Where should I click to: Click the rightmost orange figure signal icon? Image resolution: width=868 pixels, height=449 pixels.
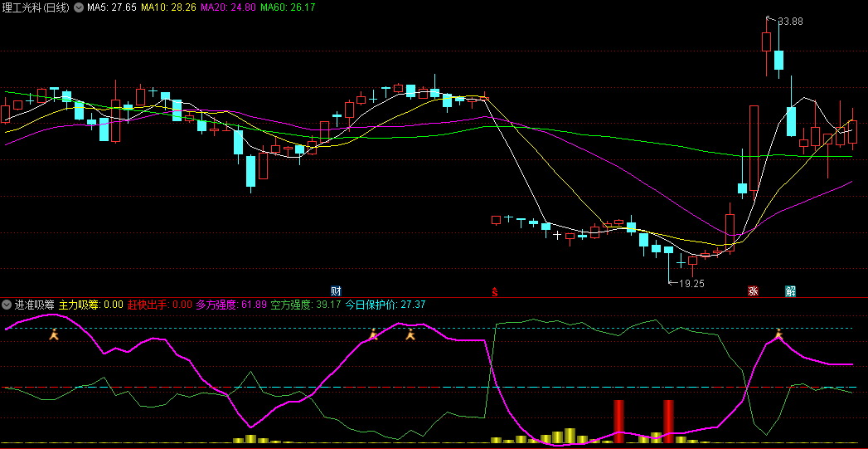coord(778,334)
